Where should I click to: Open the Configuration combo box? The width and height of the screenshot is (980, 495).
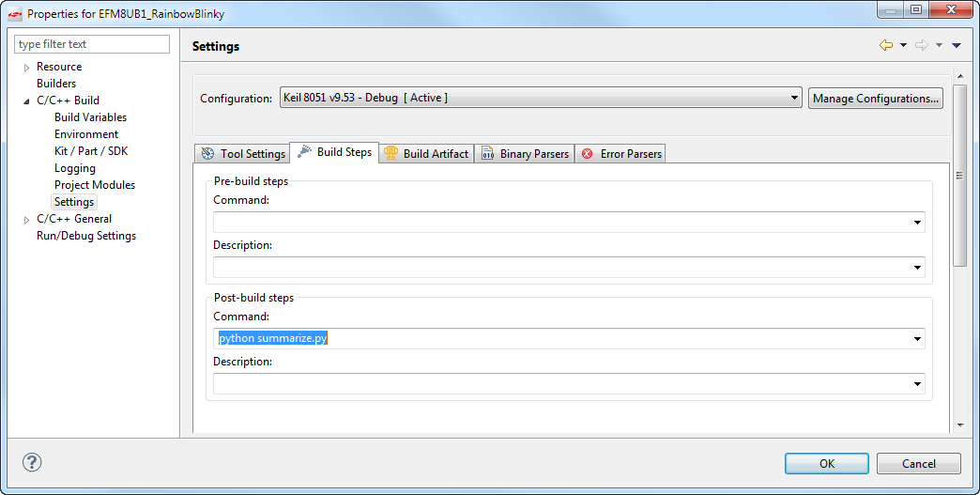pos(541,98)
